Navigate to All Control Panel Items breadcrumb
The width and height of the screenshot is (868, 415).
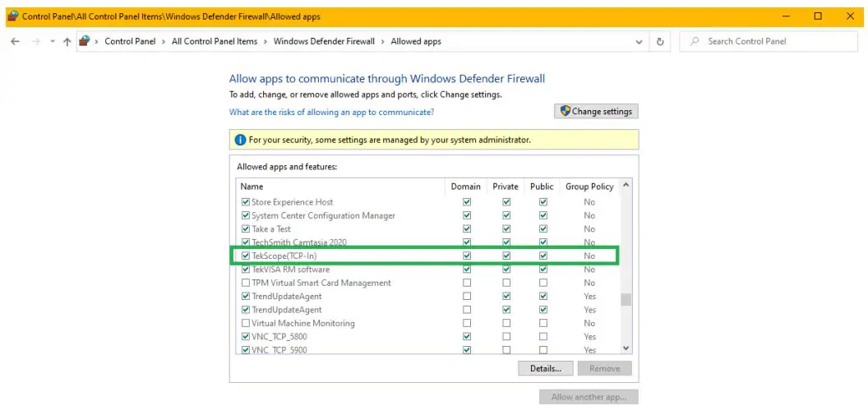[215, 41]
